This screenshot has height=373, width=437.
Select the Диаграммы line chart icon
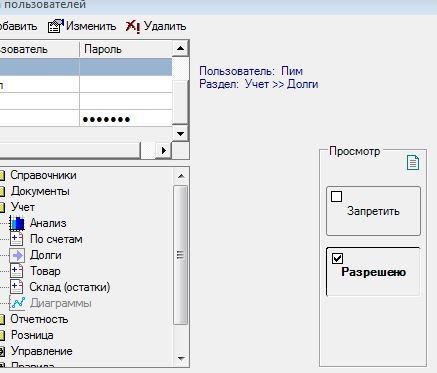[17, 303]
